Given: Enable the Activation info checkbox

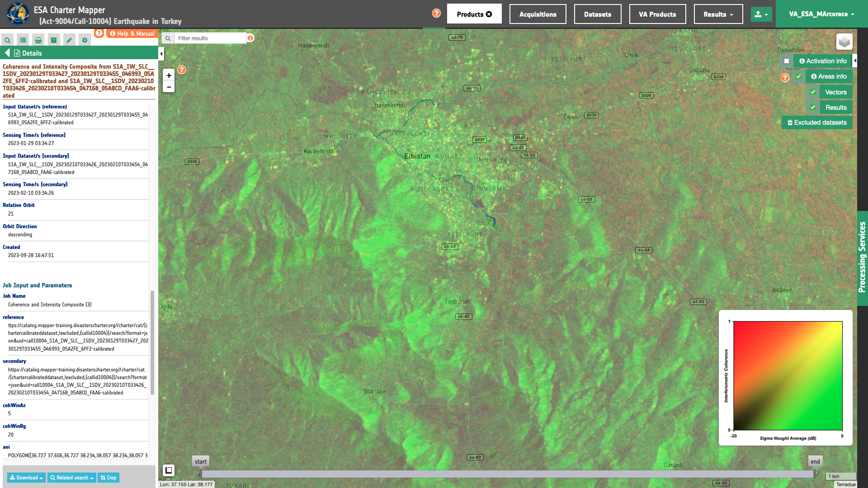Looking at the screenshot, I should click(787, 61).
